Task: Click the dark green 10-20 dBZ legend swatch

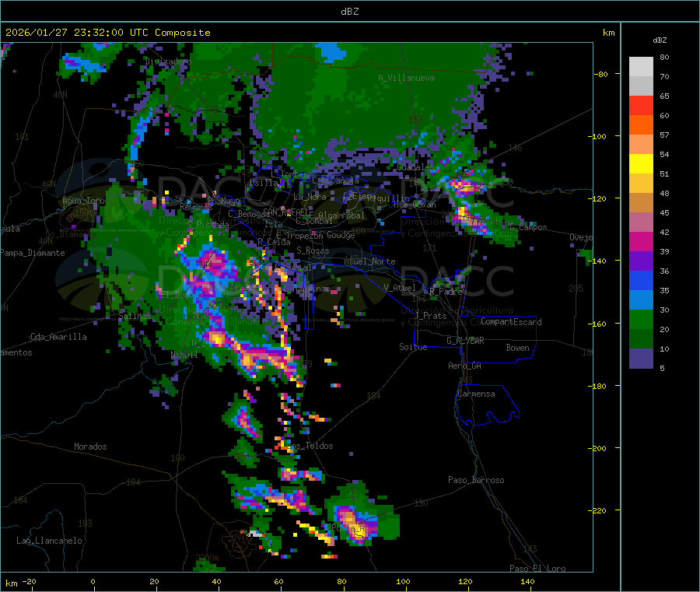Action: pyautogui.click(x=641, y=339)
